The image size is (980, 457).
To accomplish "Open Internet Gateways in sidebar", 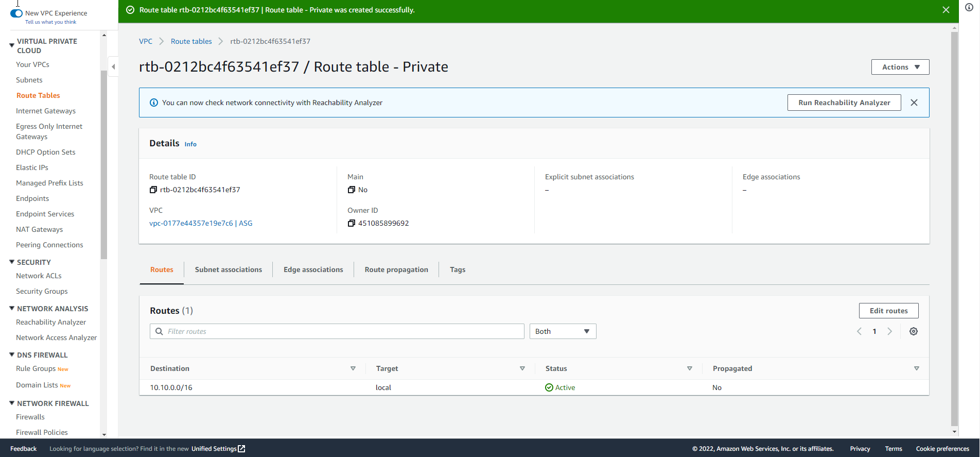I will (46, 111).
